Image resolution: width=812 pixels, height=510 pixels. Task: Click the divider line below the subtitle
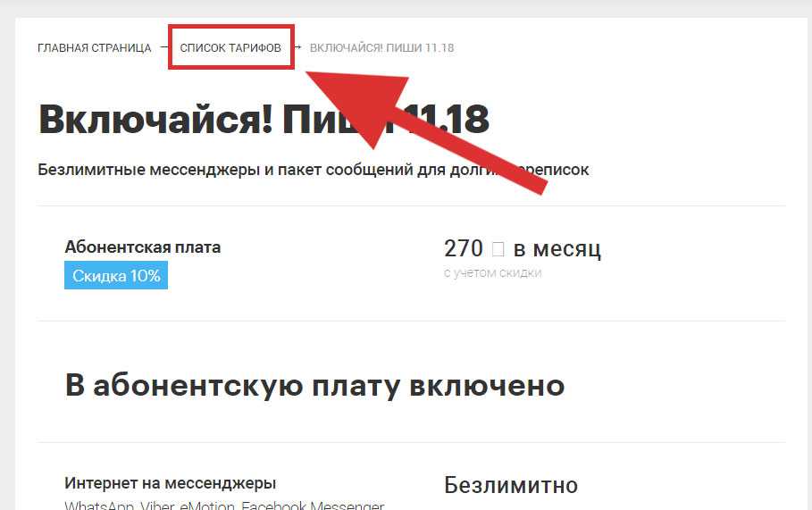click(x=411, y=206)
